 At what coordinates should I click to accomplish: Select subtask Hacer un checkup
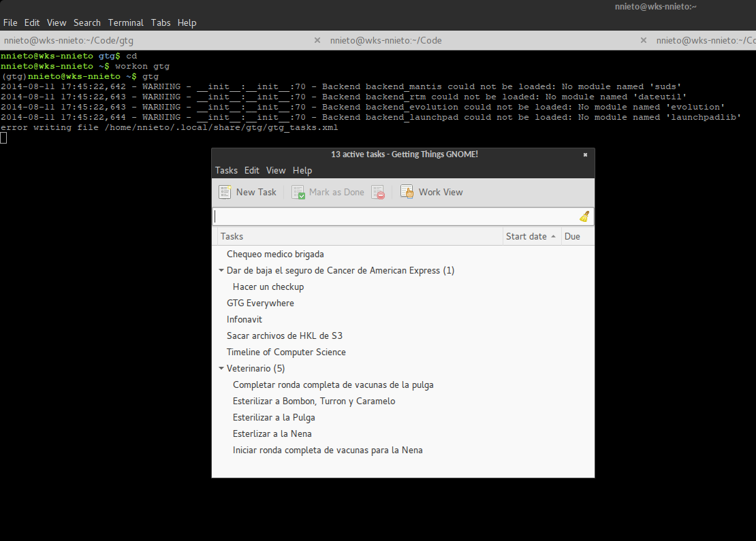(268, 287)
